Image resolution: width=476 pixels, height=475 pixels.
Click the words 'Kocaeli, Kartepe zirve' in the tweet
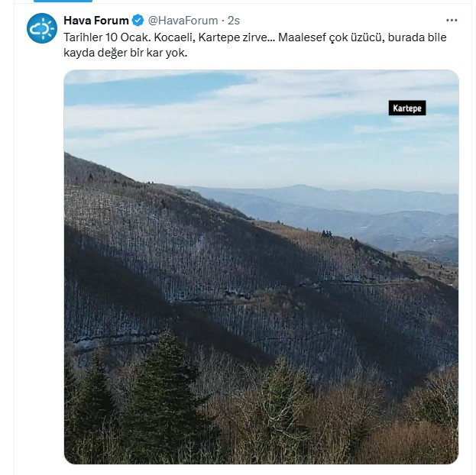[196, 37]
